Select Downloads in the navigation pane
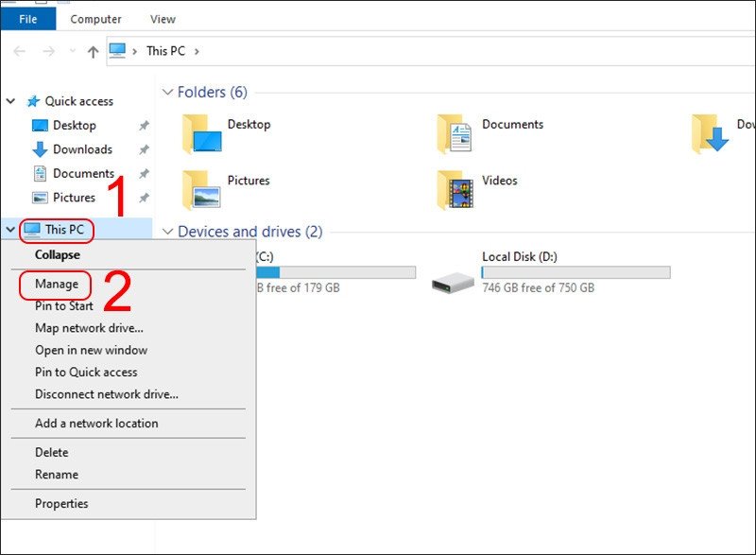 click(x=82, y=149)
